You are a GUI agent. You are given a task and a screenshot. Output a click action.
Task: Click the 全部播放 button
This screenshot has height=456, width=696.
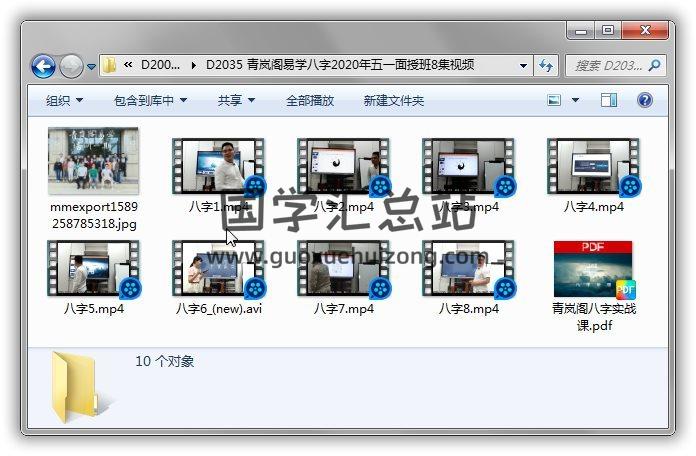pos(310,101)
